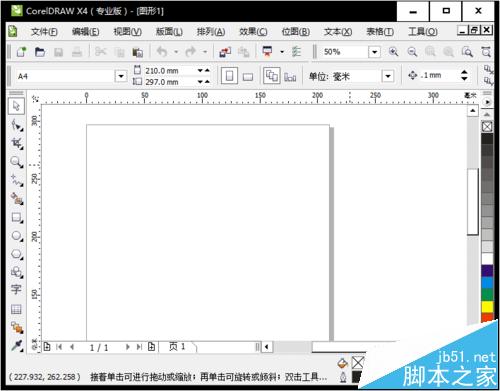Switch to the 页 1 page tab
Image resolution: width=500 pixels, height=391 pixels.
[x=177, y=347]
